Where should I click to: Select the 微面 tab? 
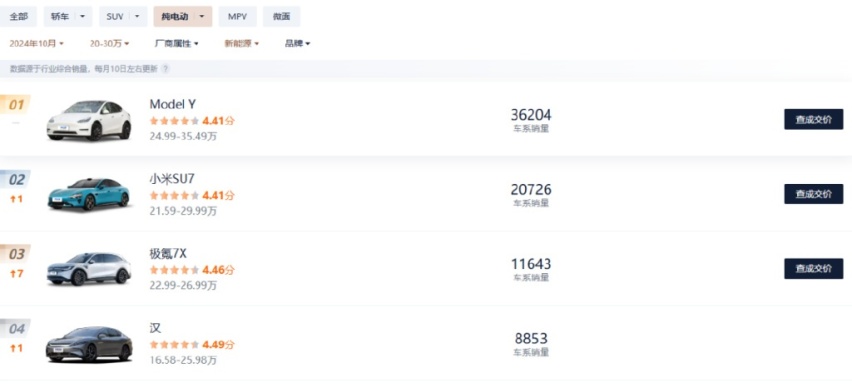coord(281,17)
